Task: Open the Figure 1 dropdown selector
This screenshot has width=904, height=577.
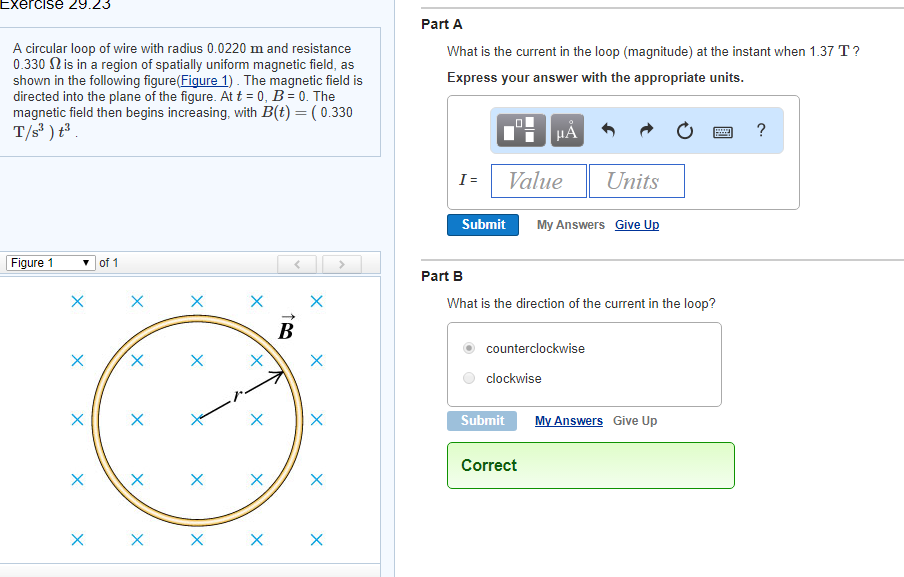Action: pyautogui.click(x=49, y=262)
